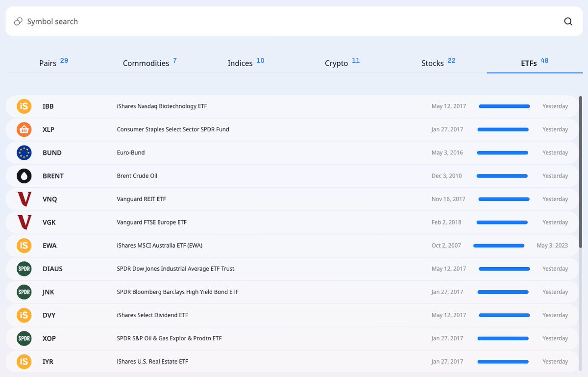Select the DVY symbol

(x=49, y=315)
